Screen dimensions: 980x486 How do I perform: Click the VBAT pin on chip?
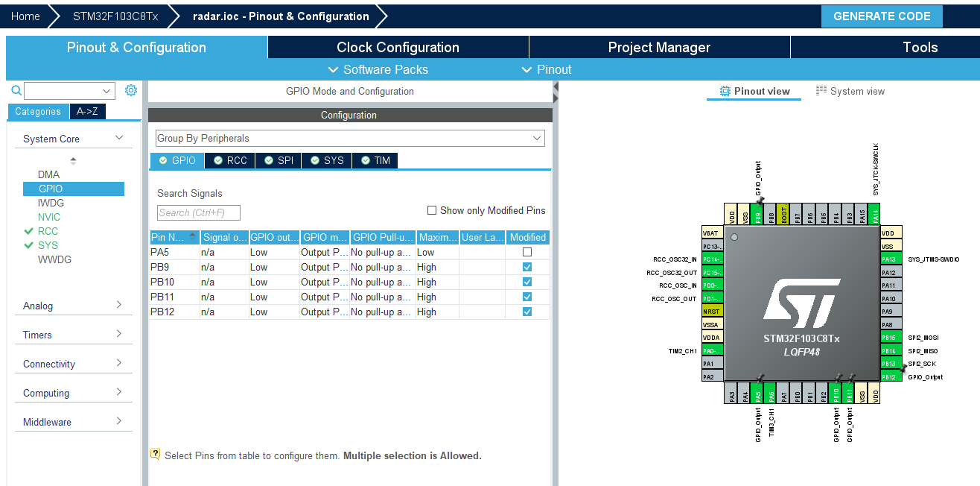click(713, 233)
